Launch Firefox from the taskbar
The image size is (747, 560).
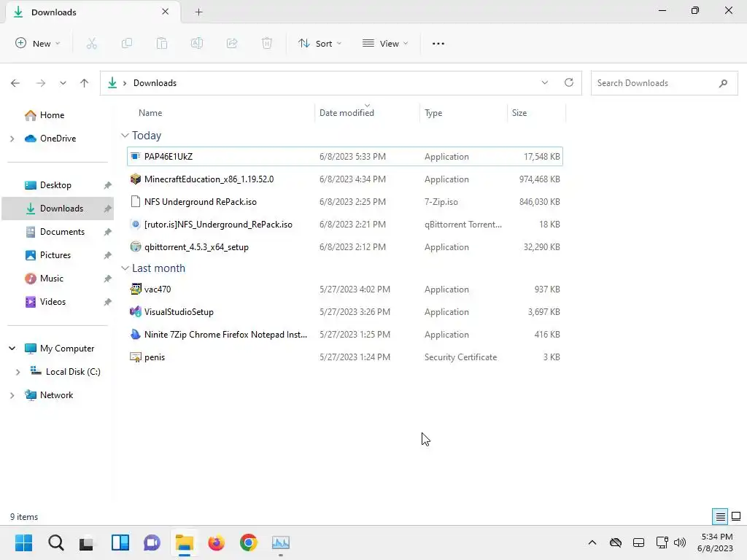pyautogui.click(x=216, y=542)
